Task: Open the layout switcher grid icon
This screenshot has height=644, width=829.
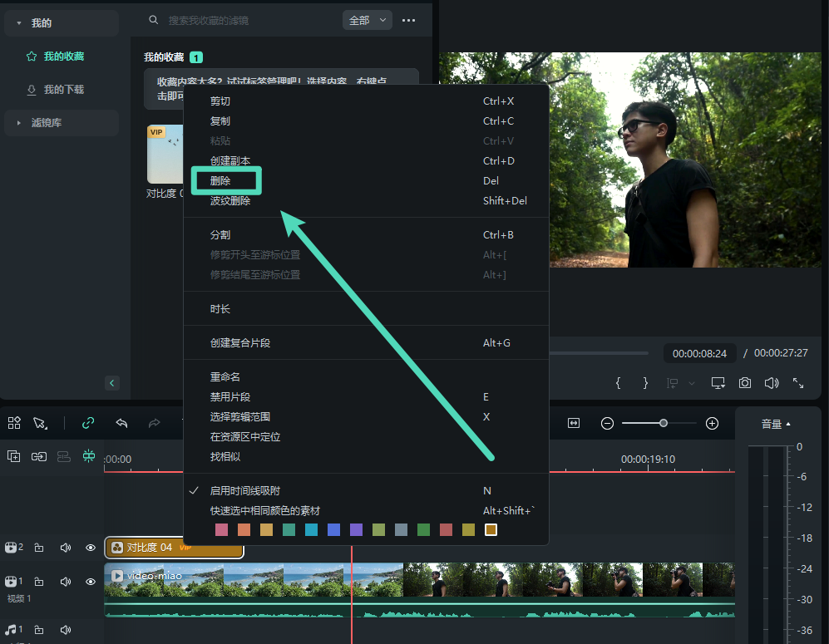Action: coord(13,423)
